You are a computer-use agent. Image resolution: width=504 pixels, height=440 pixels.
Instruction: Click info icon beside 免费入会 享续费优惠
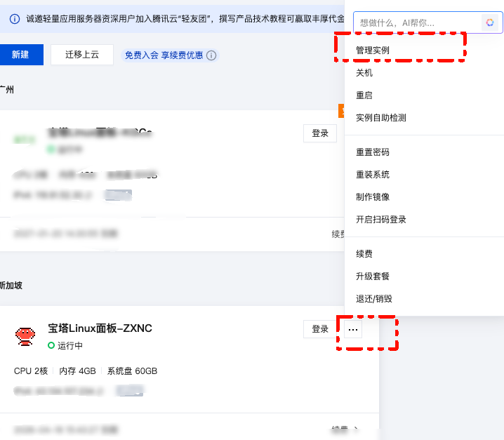point(211,55)
